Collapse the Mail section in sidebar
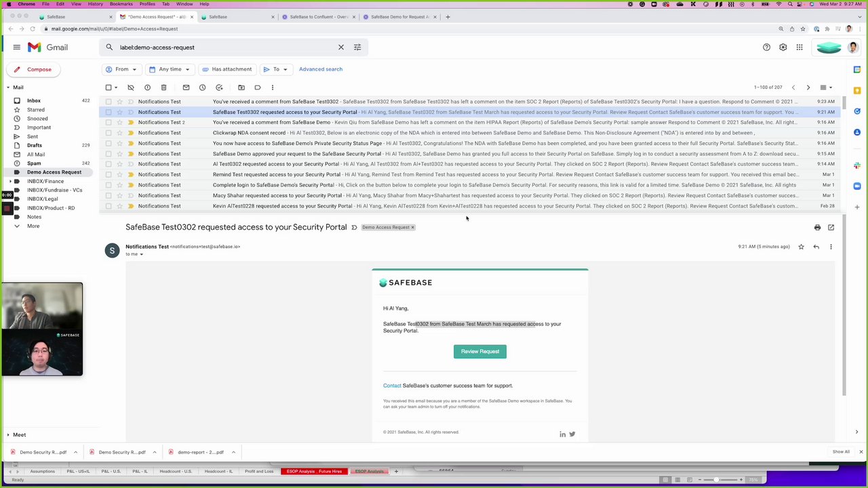The image size is (868, 488). click(x=8, y=87)
